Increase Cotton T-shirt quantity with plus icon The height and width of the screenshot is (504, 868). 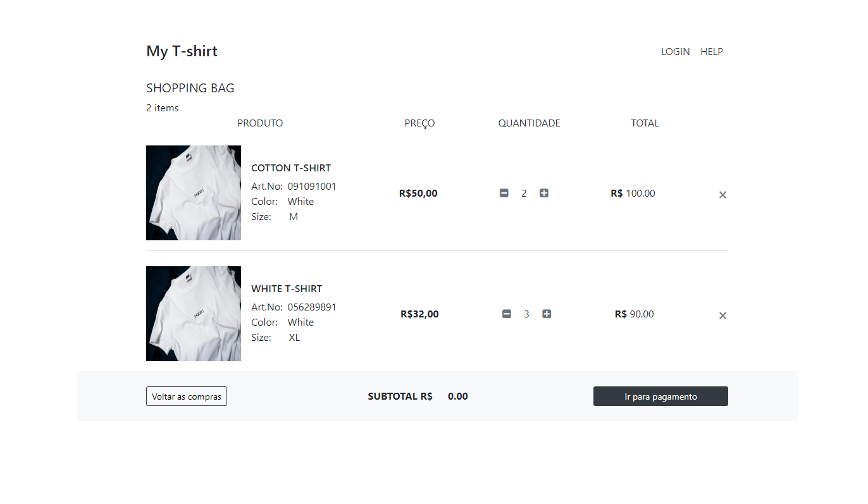pyautogui.click(x=544, y=193)
